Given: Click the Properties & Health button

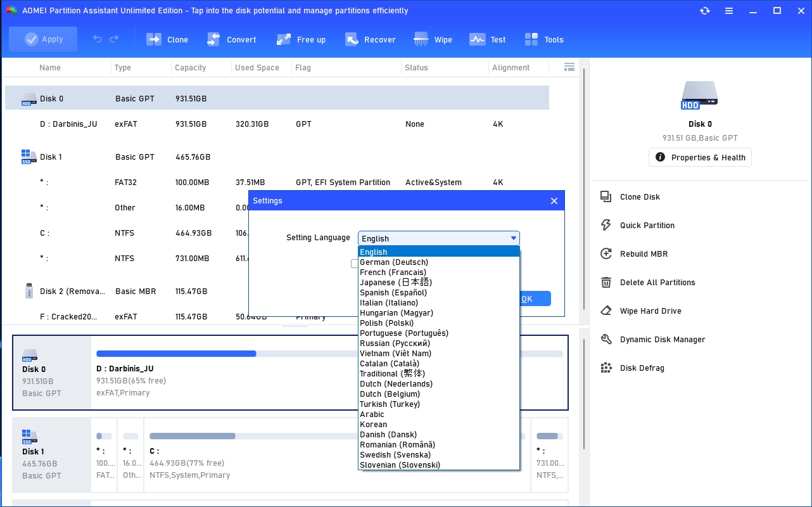Looking at the screenshot, I should click(700, 157).
